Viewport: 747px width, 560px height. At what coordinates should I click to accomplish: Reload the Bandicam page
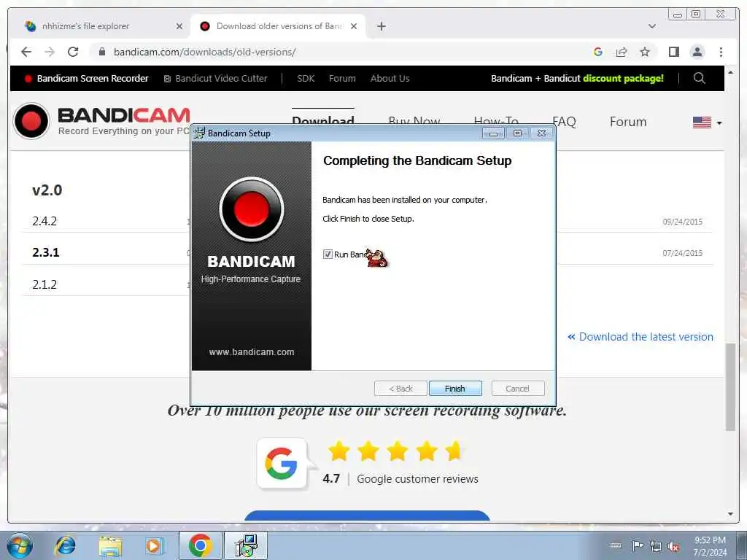point(73,52)
